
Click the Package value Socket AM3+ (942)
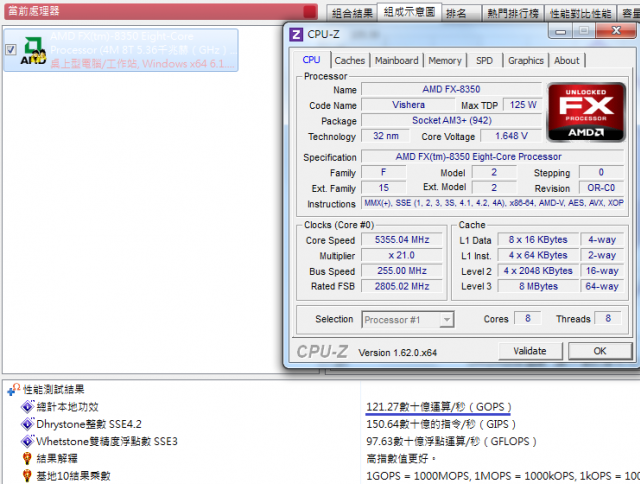click(x=451, y=120)
